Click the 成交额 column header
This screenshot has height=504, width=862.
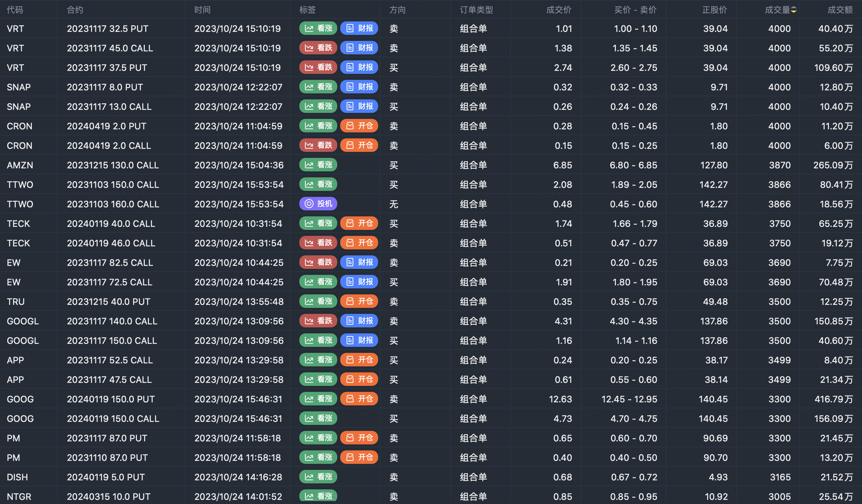click(840, 10)
